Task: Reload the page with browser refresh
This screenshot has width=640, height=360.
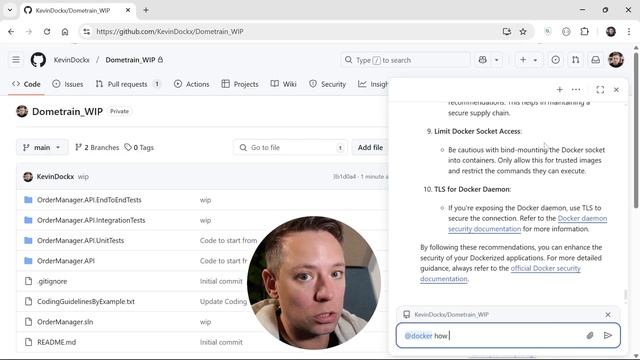Action: coord(47,31)
